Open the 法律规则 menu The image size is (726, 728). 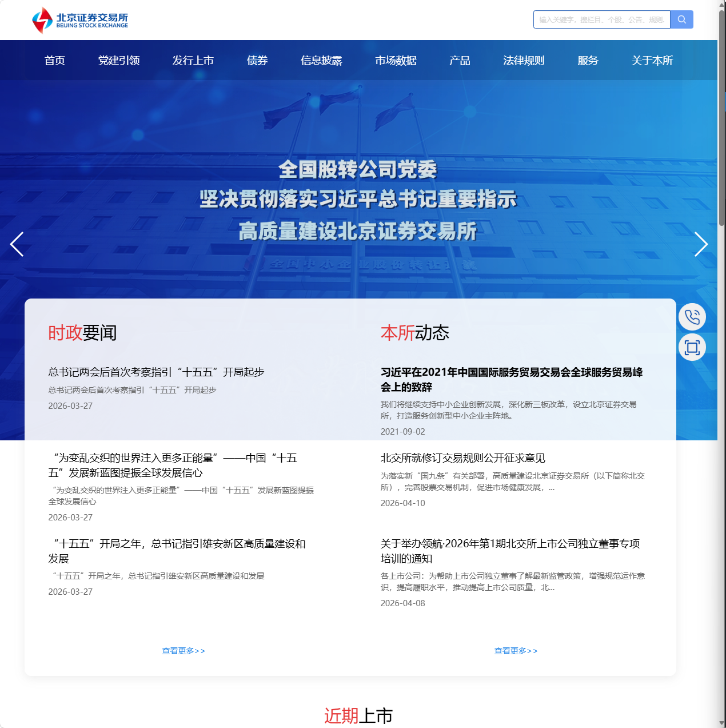(x=524, y=60)
